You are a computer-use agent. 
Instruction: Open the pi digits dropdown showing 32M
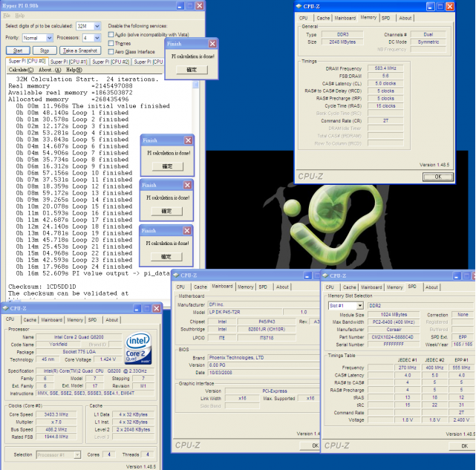(x=97, y=26)
